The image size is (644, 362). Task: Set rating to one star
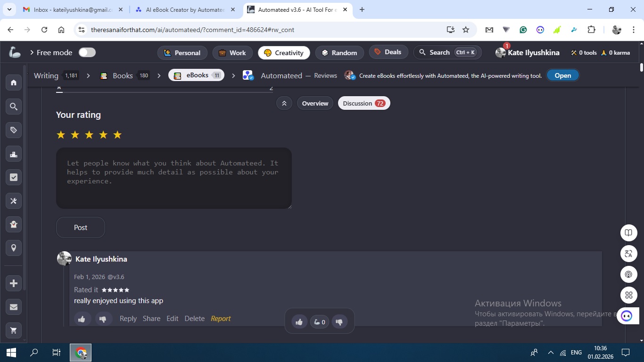(61, 135)
